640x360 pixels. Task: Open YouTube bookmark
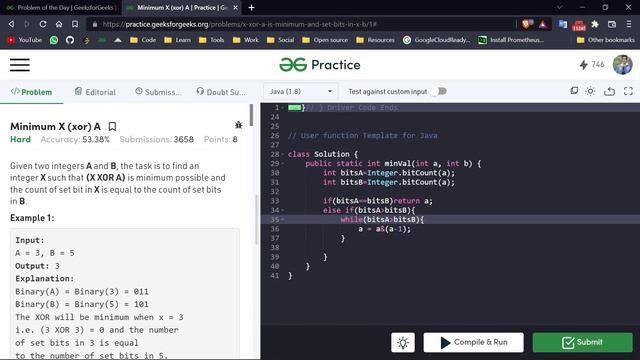click(x=24, y=40)
